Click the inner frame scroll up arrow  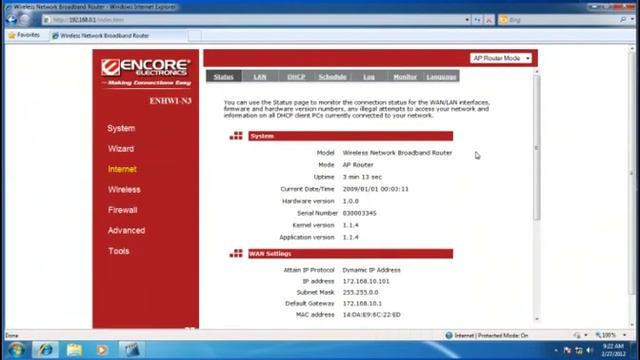pyautogui.click(x=537, y=72)
